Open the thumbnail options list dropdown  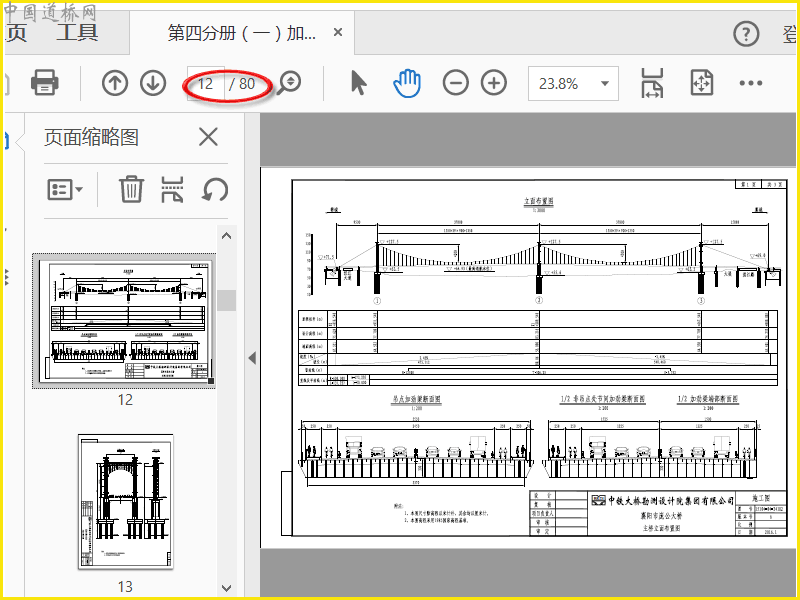[65, 190]
